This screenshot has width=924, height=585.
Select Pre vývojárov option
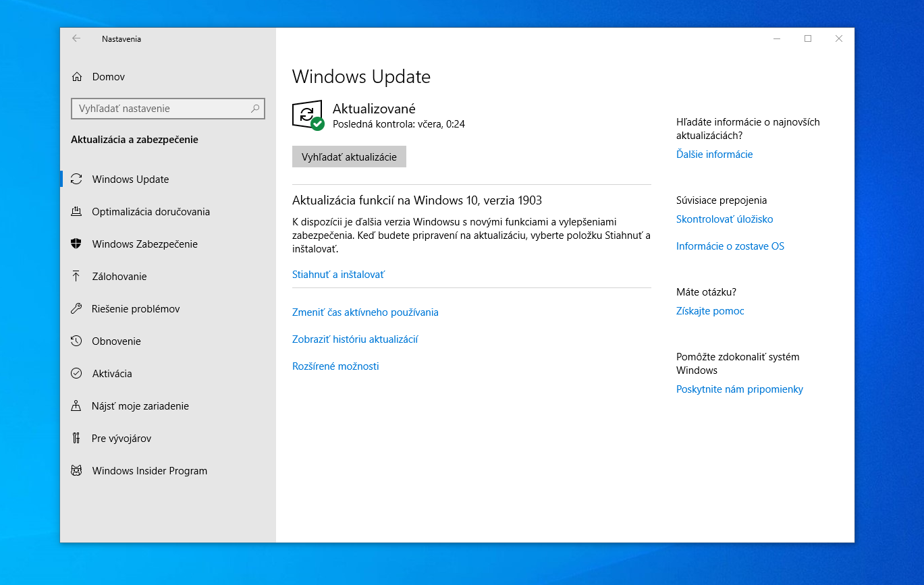point(168,439)
